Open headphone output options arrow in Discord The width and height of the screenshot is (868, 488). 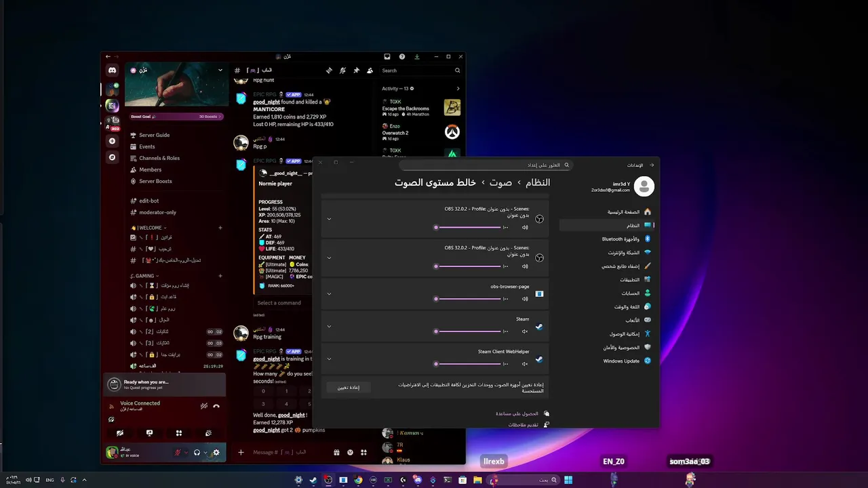(x=205, y=453)
